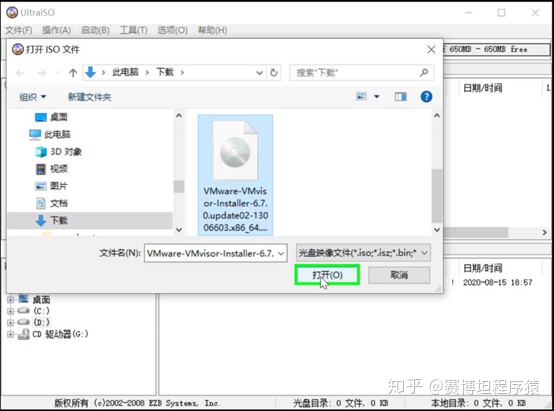Viewport: 554px width, 411px height.
Task: Click the 取消 button
Action: (399, 275)
